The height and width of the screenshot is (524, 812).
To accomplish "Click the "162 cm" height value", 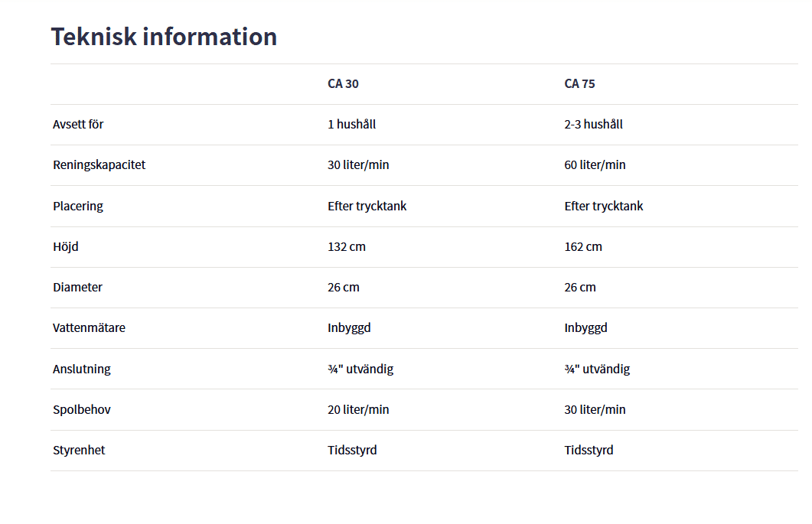I will [583, 247].
